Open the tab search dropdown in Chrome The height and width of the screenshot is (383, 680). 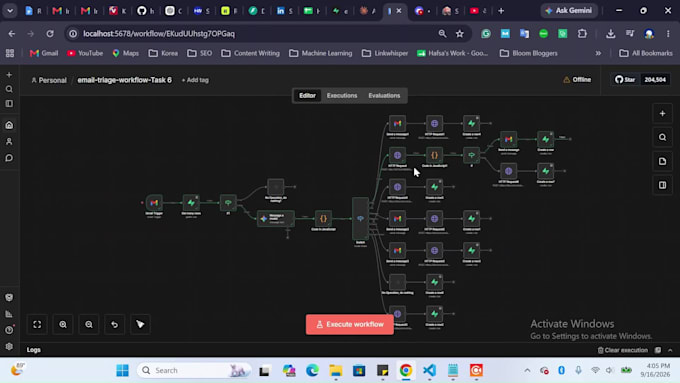coord(10,11)
